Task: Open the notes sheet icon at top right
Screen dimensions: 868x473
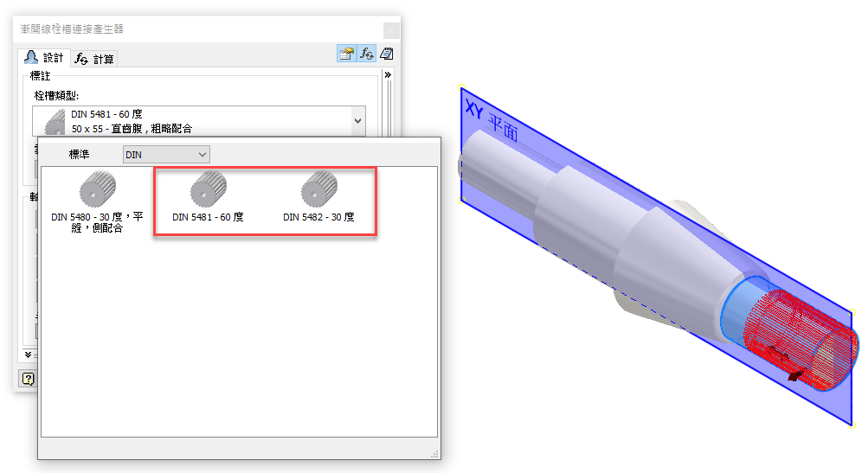Action: [386, 54]
